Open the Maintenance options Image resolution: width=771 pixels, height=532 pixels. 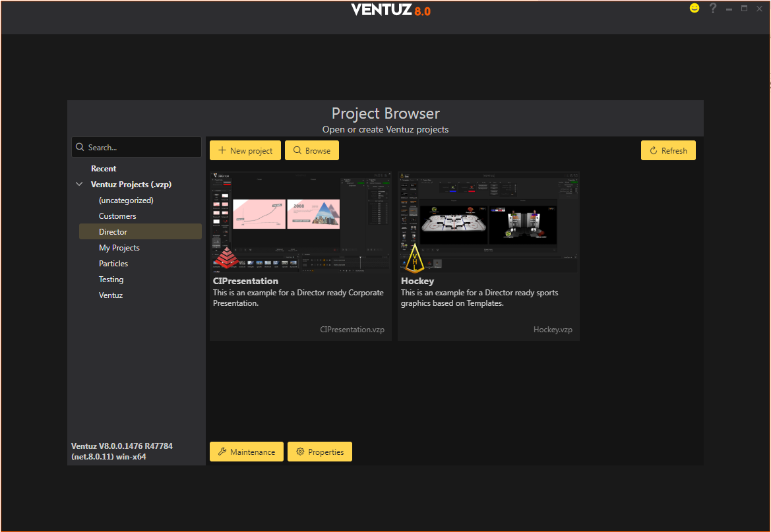[246, 452]
